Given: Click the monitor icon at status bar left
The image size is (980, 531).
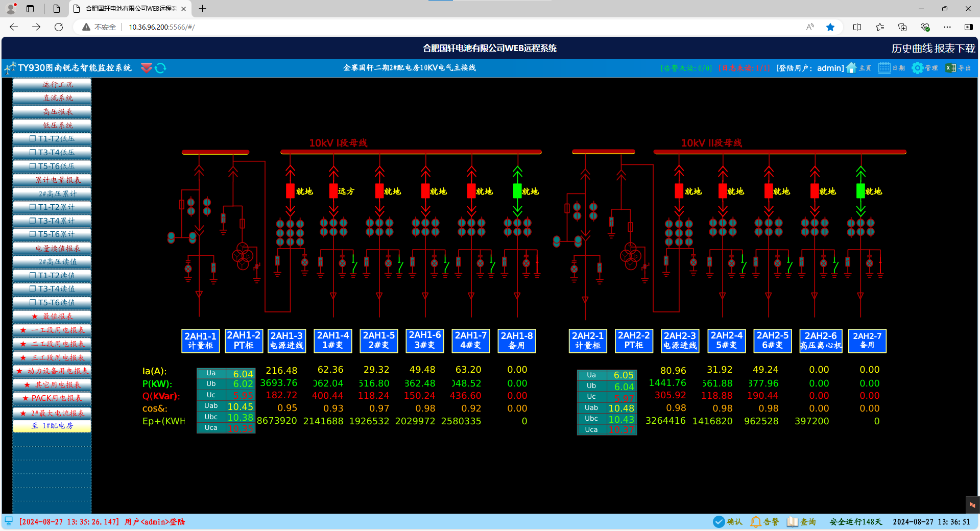Looking at the screenshot, I should coord(9,521).
